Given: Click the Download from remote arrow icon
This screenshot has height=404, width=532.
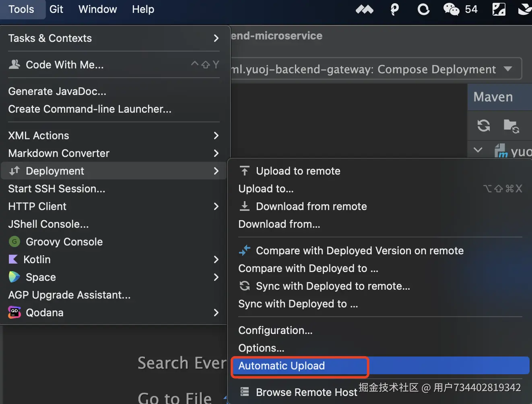Looking at the screenshot, I should click(245, 206).
